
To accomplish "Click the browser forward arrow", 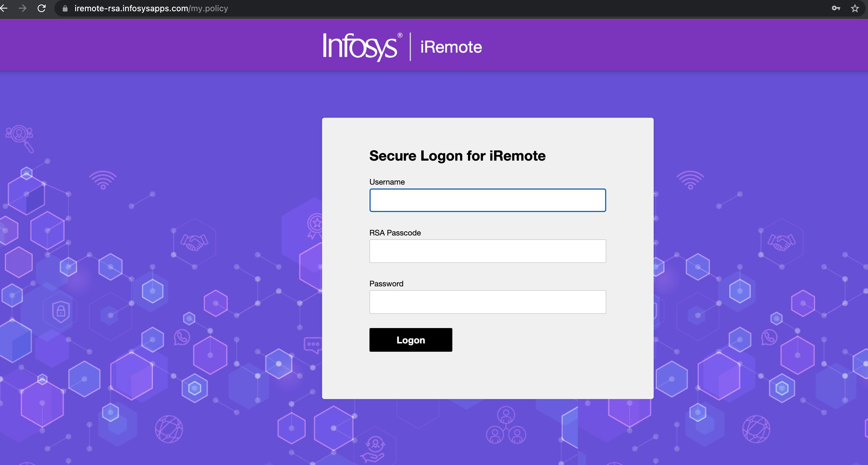I will pos(22,8).
